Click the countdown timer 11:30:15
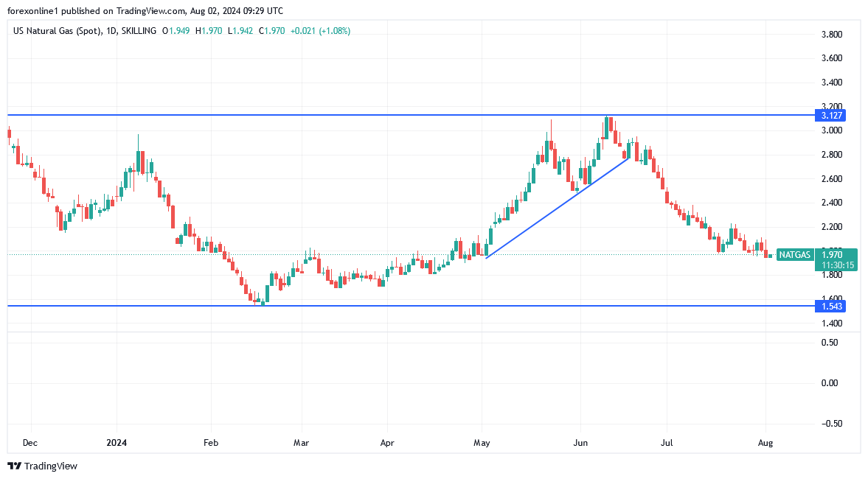 (x=838, y=265)
